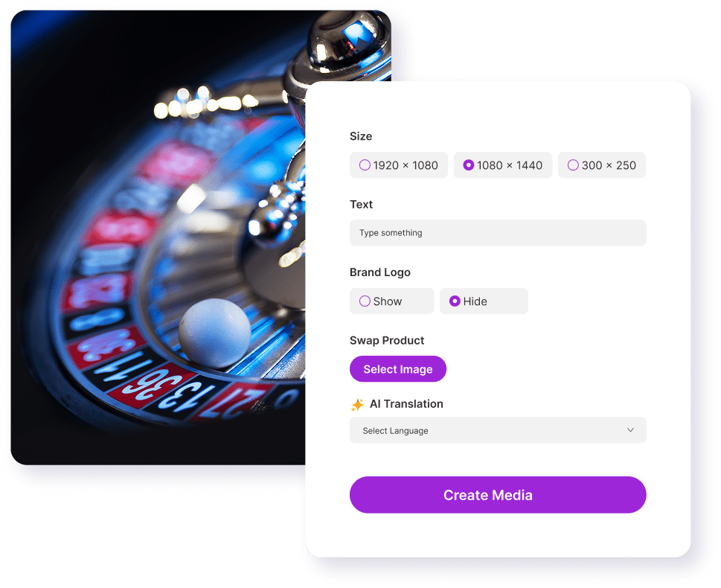Screen dimensions: 721x588
Task: Click the Swap Product heading
Action: 387,340
